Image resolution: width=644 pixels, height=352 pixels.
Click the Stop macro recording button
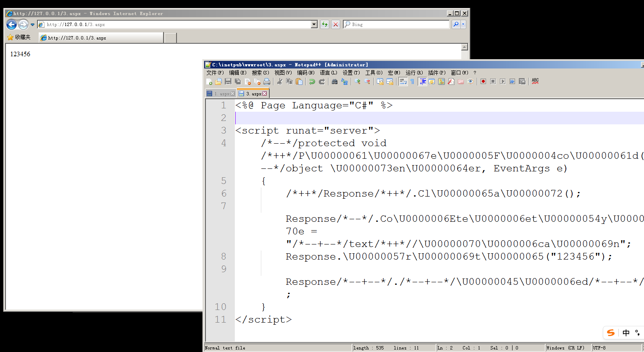493,81
